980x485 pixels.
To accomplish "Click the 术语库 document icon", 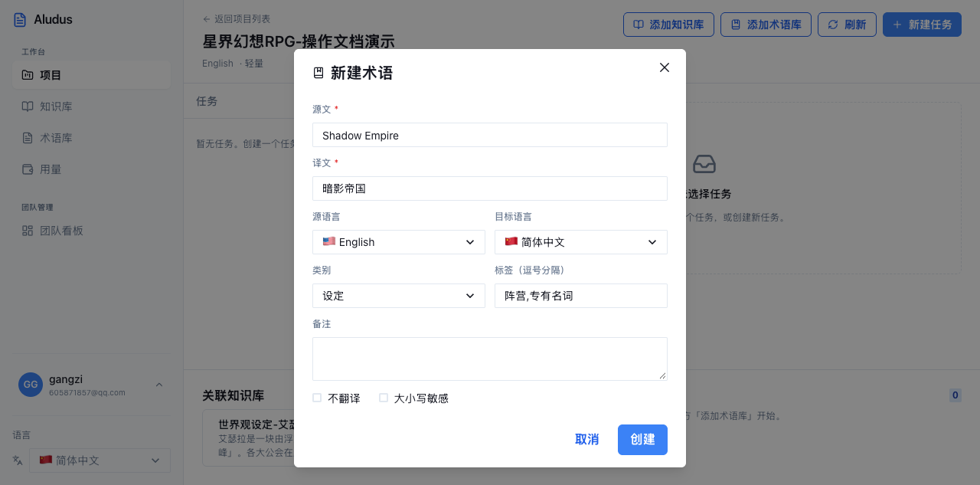I will (x=28, y=138).
